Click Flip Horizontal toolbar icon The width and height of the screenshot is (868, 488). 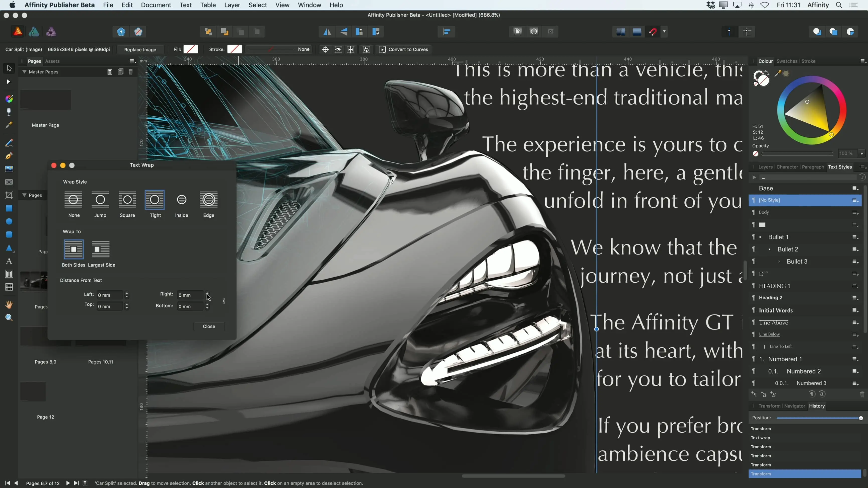tap(327, 32)
